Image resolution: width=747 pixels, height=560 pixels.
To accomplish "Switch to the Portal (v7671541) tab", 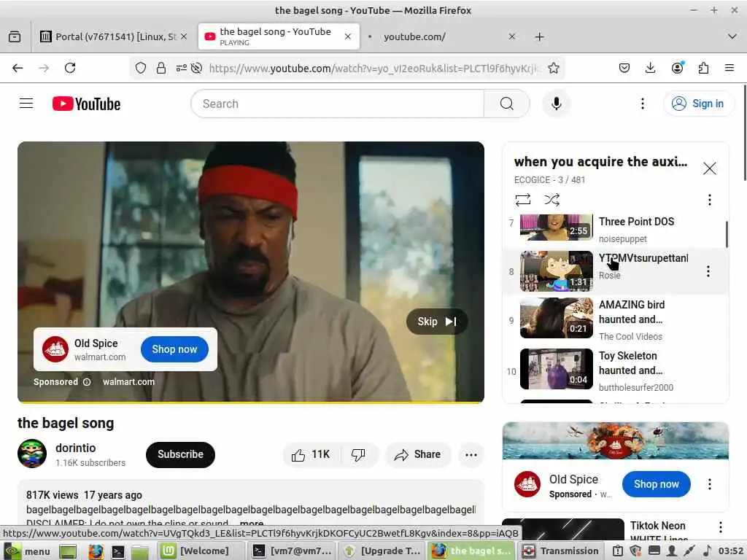I will pos(113,36).
